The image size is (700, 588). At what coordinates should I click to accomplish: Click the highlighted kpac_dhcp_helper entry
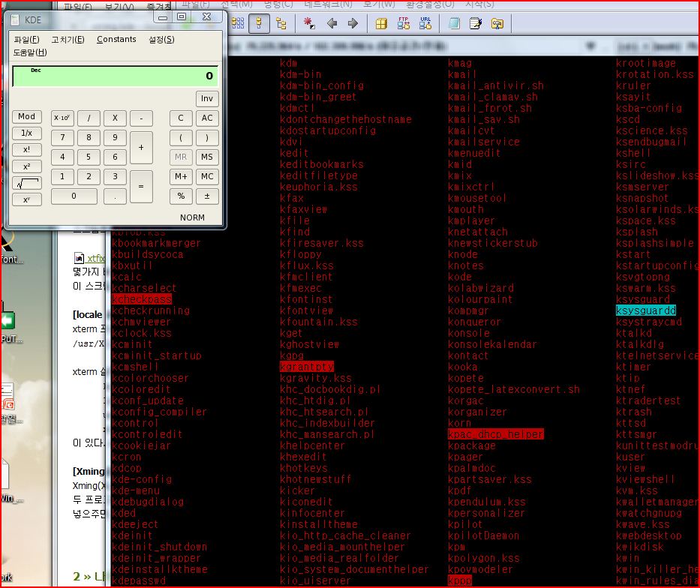(x=496, y=434)
